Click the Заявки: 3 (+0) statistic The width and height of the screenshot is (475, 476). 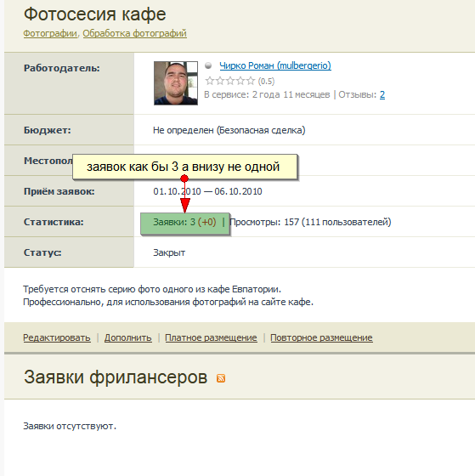[184, 222]
